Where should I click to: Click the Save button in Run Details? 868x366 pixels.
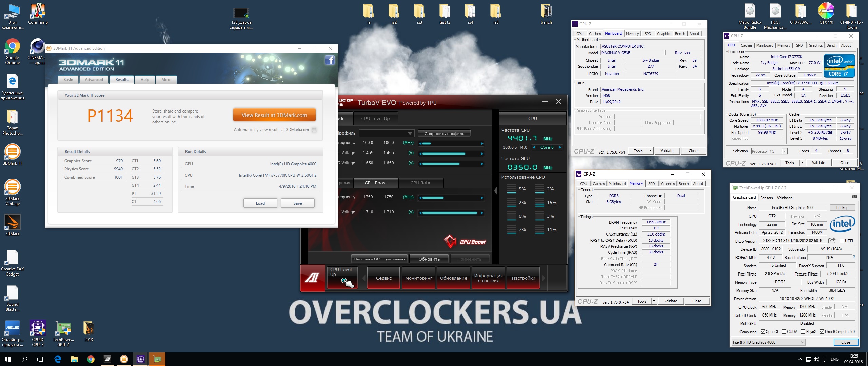(x=297, y=203)
